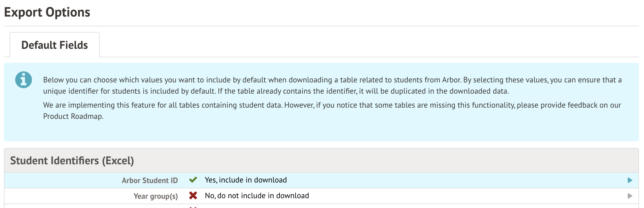Viewport: 644px width, 208px height.
Task: Click "No, do not include in download" value
Action: (x=257, y=196)
